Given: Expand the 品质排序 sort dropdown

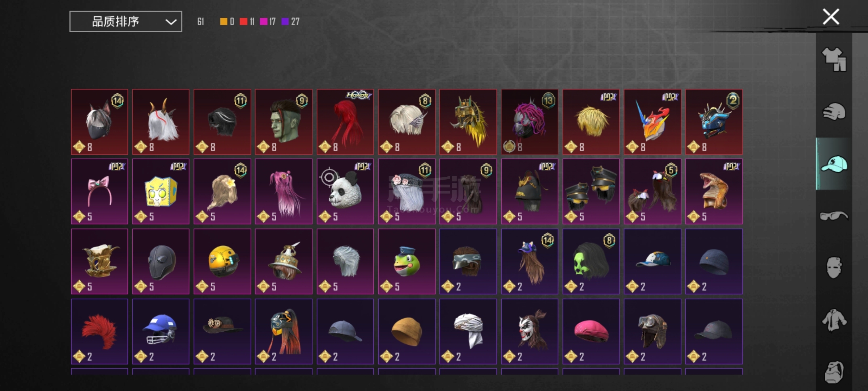Looking at the screenshot, I should (126, 21).
